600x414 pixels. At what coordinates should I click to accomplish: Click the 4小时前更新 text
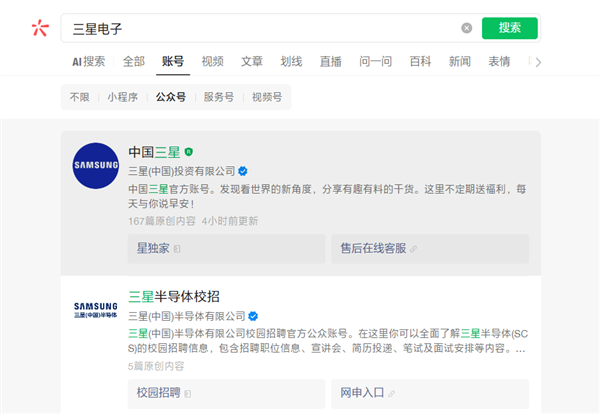[x=230, y=221]
